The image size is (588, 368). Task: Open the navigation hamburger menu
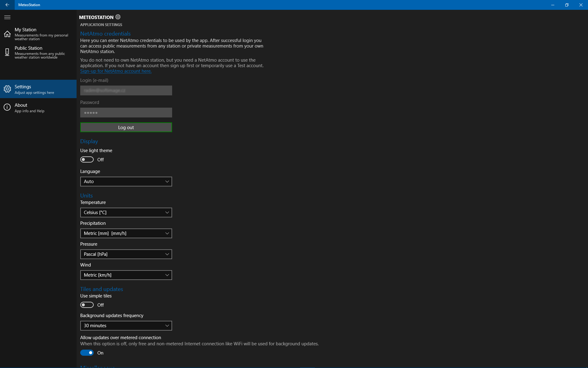pos(7,17)
